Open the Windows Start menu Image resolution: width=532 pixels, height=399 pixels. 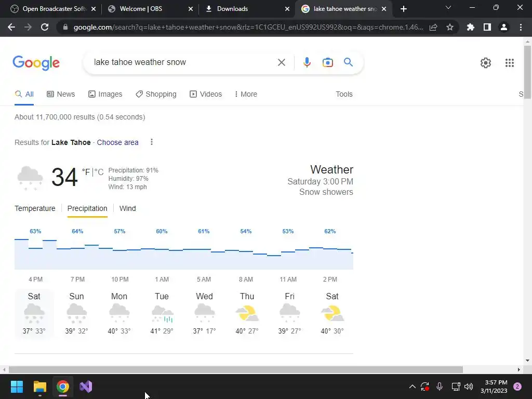point(17,387)
